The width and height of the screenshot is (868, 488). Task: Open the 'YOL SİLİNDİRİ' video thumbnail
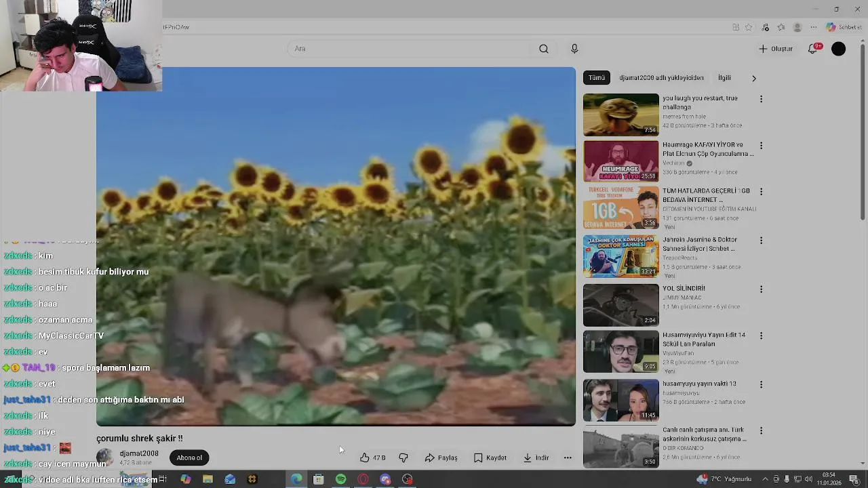tap(621, 304)
